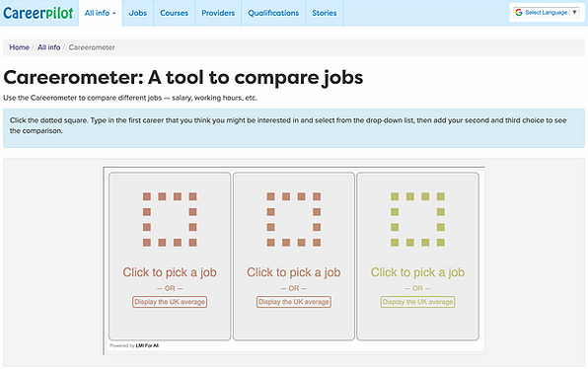This screenshot has height=369, width=588.
Task: Click the green Display the UK average button
Action: coord(417,302)
